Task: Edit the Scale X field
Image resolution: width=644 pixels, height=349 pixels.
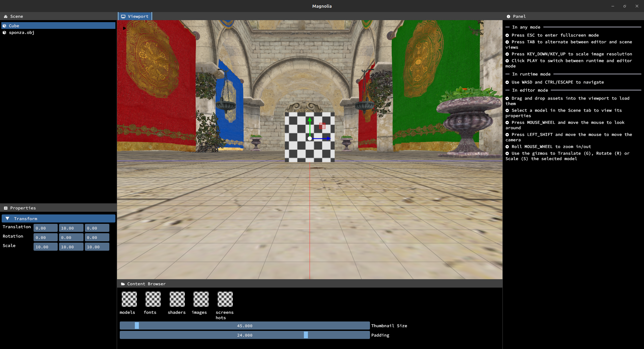Action: click(46, 247)
